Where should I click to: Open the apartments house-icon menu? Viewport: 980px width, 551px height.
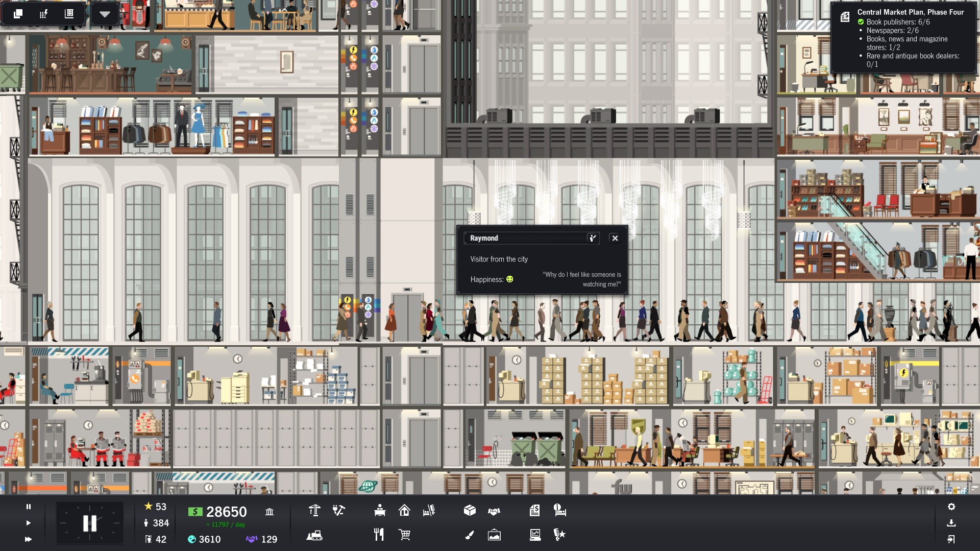click(405, 511)
